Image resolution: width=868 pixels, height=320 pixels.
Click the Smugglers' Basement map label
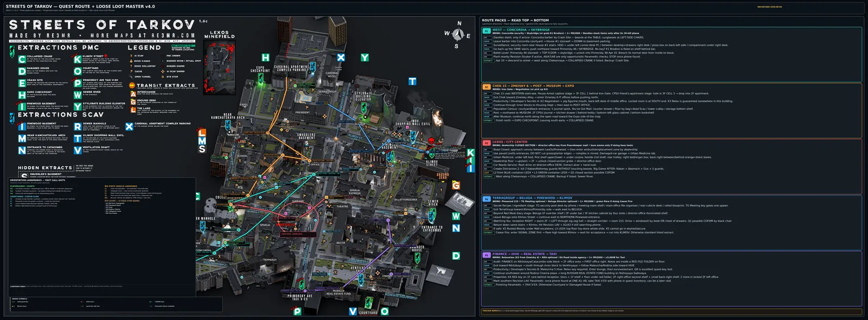306,136
